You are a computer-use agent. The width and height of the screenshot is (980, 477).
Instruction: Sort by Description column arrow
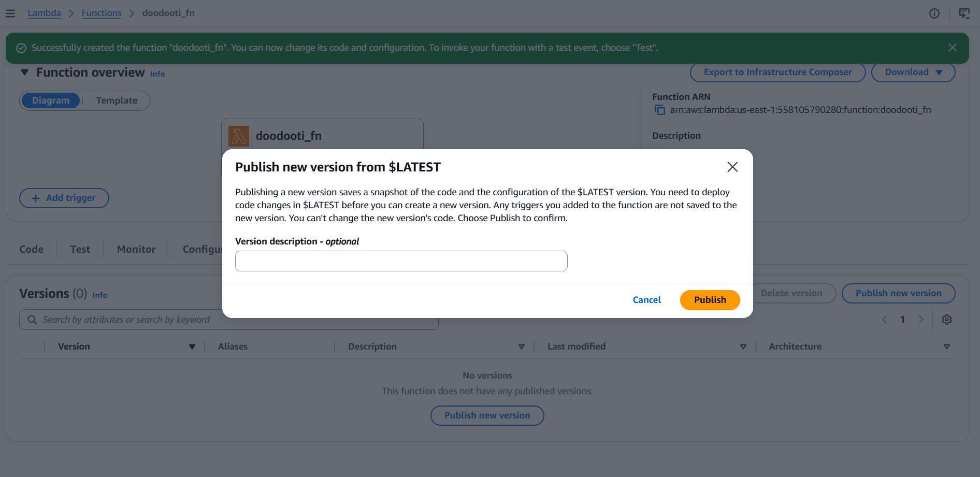tap(522, 346)
